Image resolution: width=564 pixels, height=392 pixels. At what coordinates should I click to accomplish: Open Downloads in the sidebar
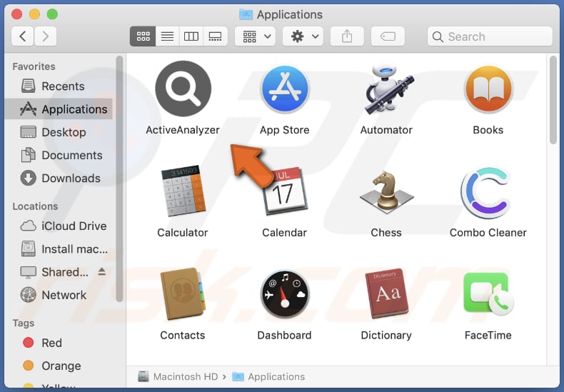point(59,178)
